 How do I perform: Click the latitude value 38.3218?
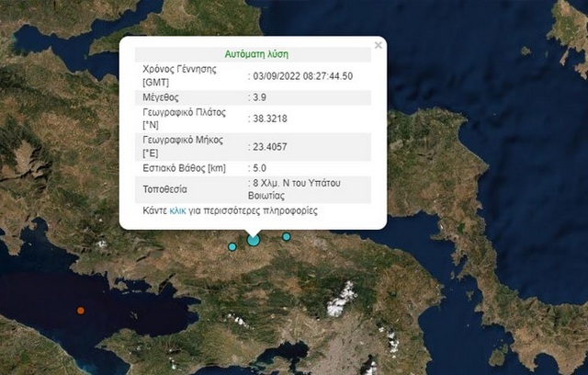tap(268, 119)
